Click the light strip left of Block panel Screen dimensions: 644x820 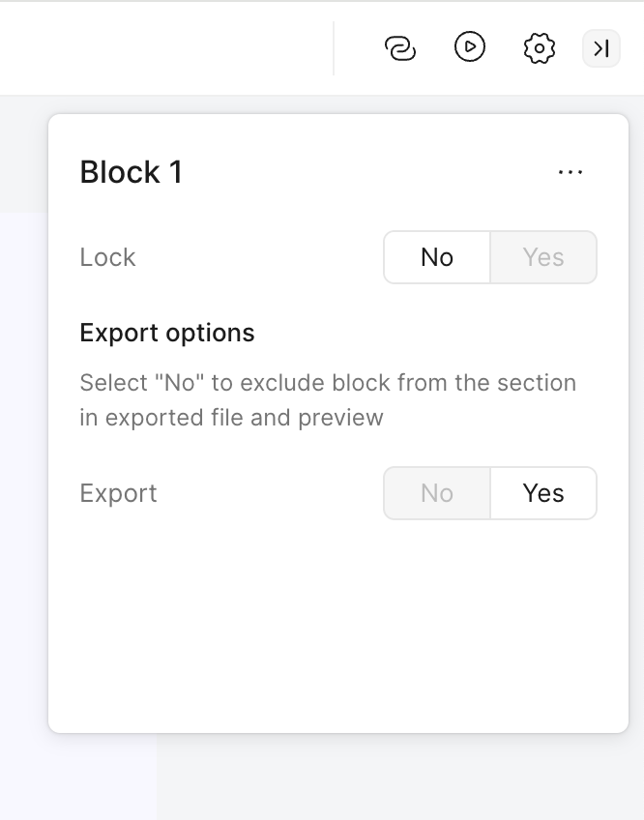click(23, 471)
